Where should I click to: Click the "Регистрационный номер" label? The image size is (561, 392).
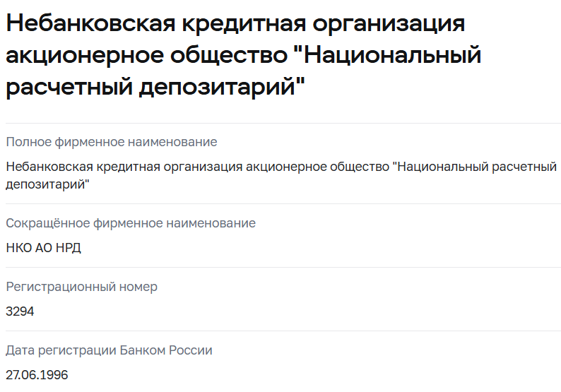coord(82,287)
